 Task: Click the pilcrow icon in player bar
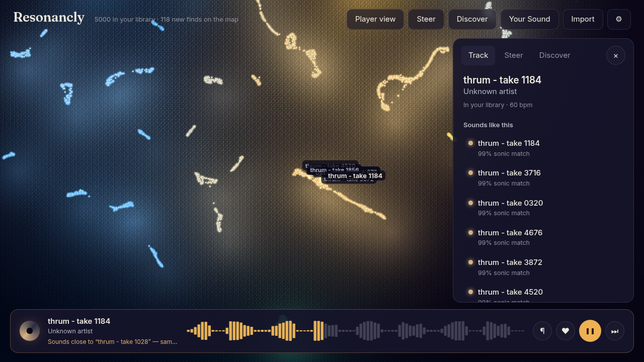(542, 331)
